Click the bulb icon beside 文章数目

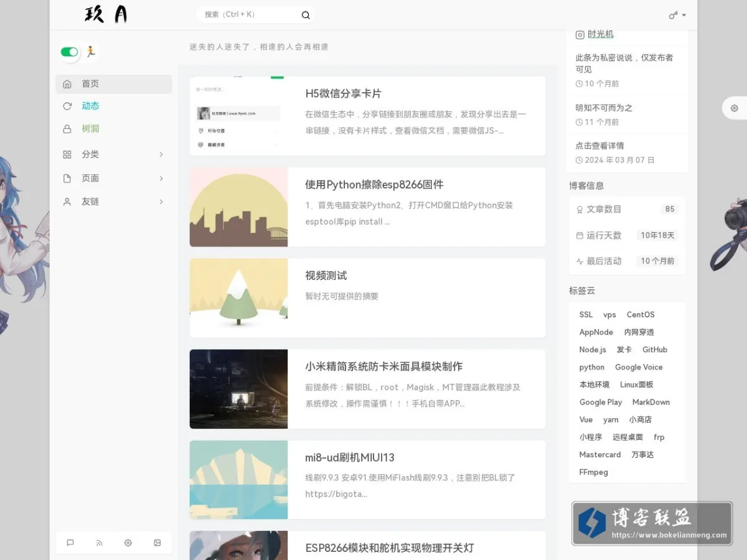[580, 210]
